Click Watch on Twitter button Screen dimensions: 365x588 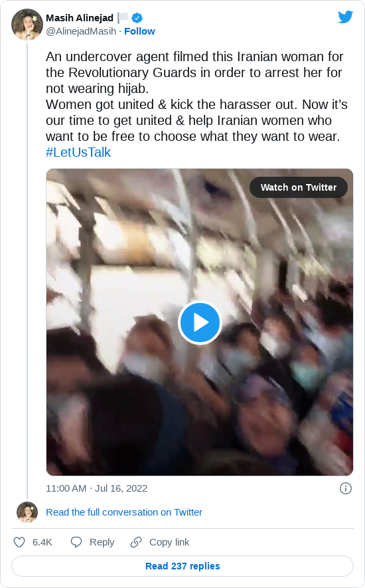pos(299,187)
